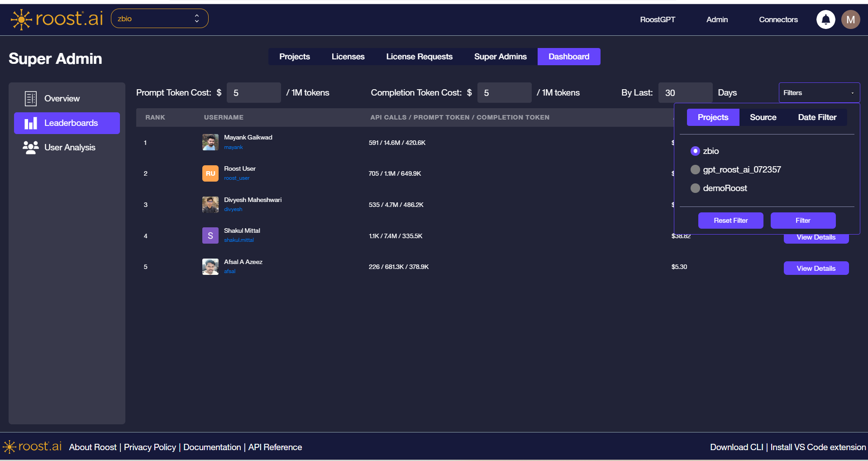Screen dimensions: 868x461
Task: Select the gpt_roost_ai_072357 radio button
Action: coord(695,169)
